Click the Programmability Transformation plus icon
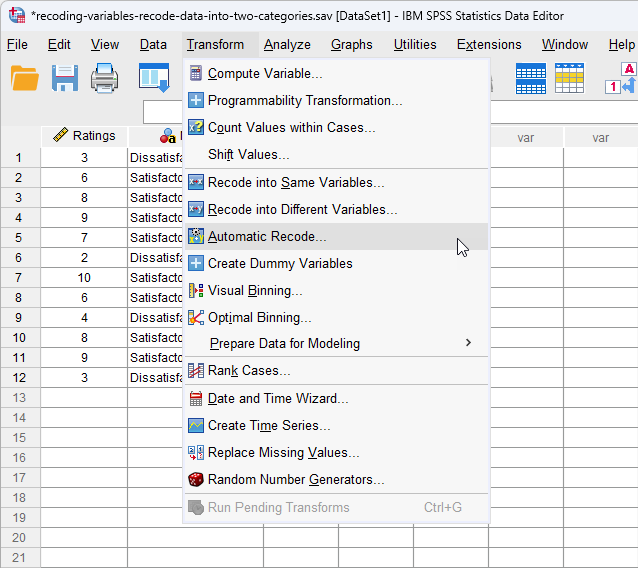The height and width of the screenshot is (568, 638). 196,100
